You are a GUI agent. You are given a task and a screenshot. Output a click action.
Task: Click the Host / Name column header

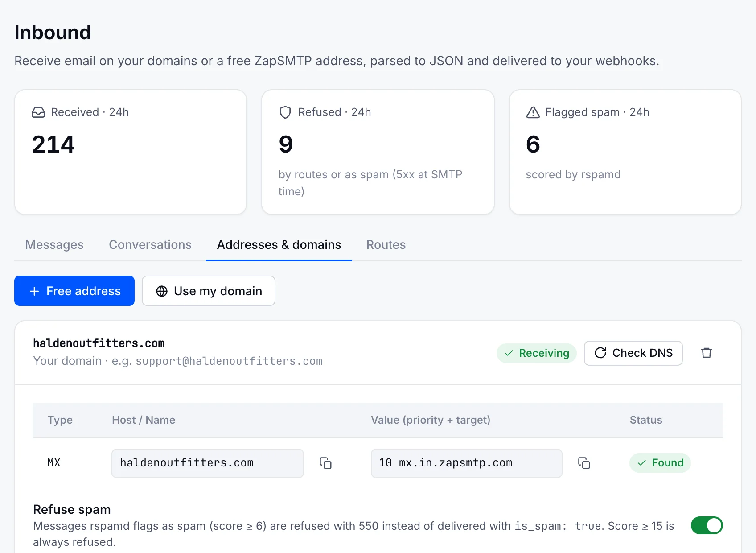click(144, 420)
